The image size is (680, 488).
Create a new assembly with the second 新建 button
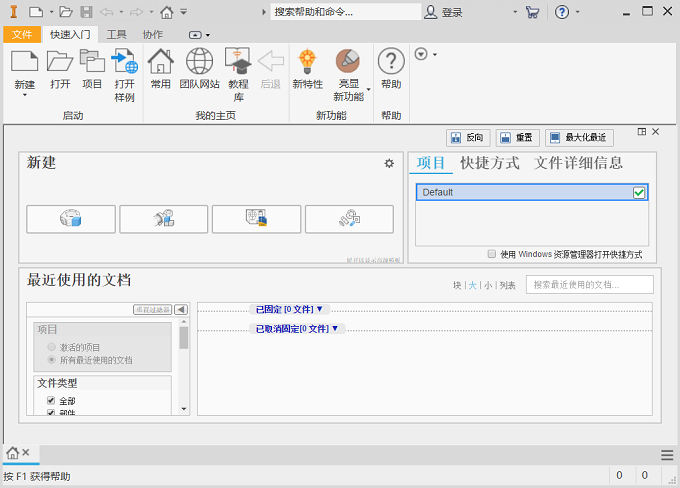click(164, 219)
